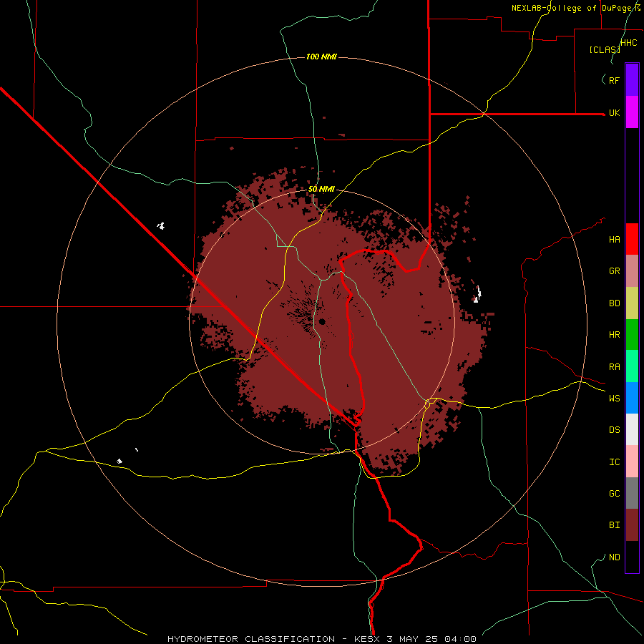
Task: Click the RF purple legend swatch
Action: click(x=632, y=79)
